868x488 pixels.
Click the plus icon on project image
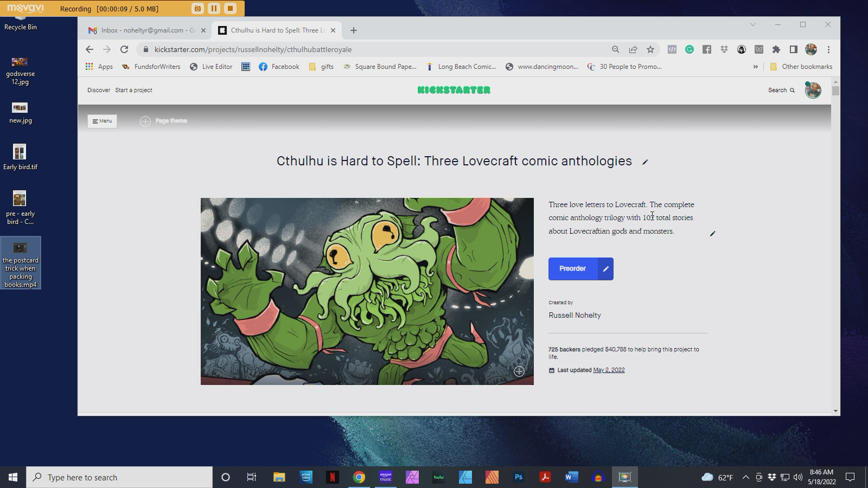tap(519, 371)
